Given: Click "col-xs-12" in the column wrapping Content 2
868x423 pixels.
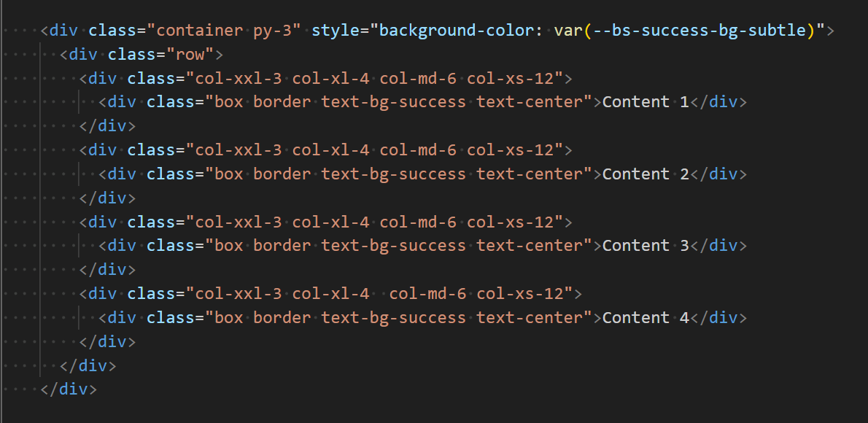Looking at the screenshot, I should tap(515, 150).
